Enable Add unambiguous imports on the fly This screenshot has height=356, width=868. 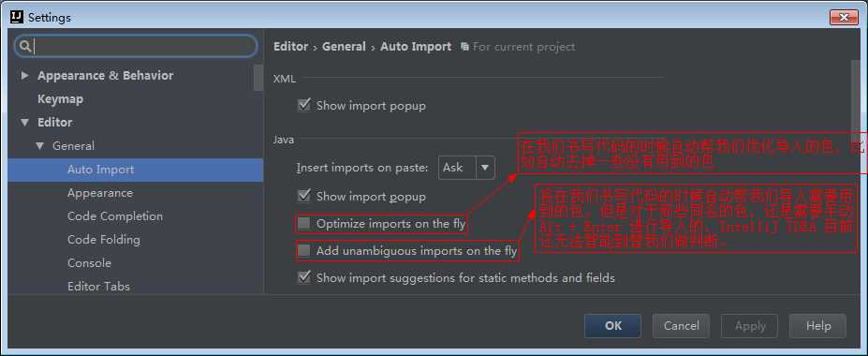point(304,251)
